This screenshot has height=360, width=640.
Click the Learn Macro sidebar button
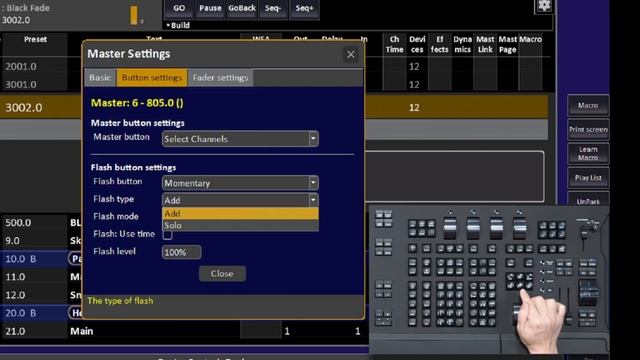tap(588, 153)
